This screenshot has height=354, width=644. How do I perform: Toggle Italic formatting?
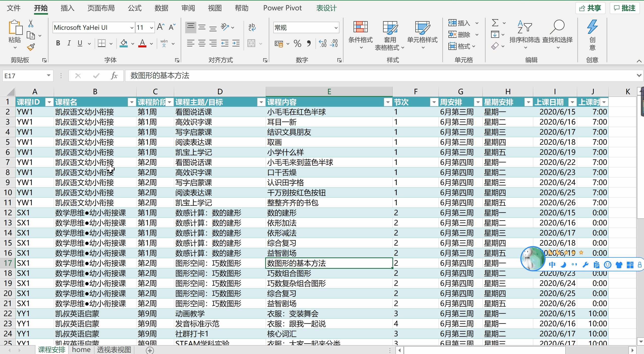click(x=69, y=43)
